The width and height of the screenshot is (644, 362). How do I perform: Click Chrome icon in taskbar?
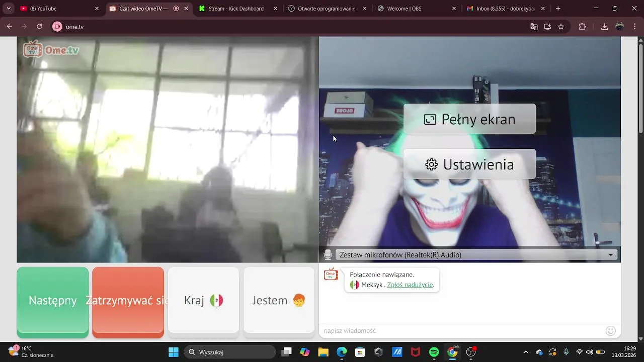pyautogui.click(x=453, y=352)
